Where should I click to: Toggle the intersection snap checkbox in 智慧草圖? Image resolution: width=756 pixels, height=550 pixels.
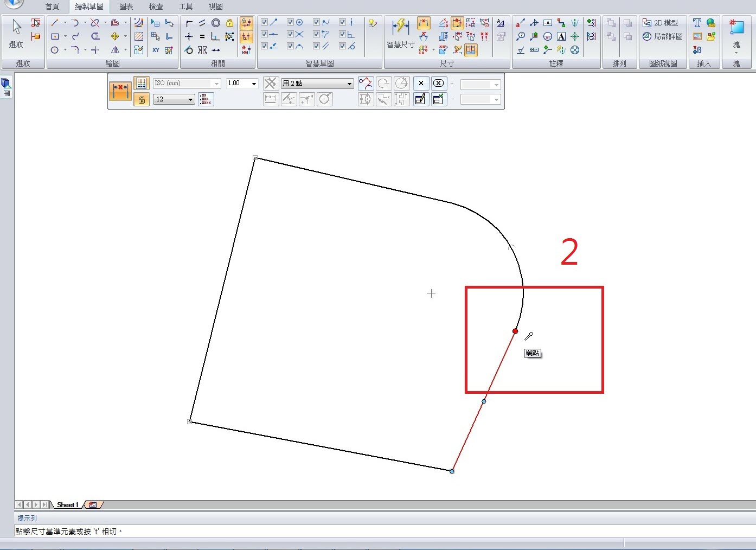click(290, 34)
